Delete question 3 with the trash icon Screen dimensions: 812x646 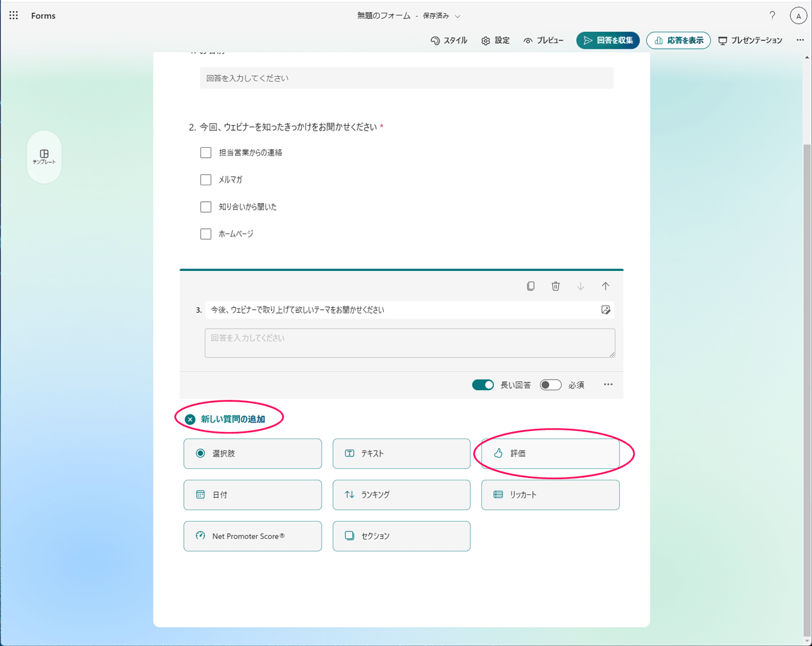pyautogui.click(x=555, y=286)
